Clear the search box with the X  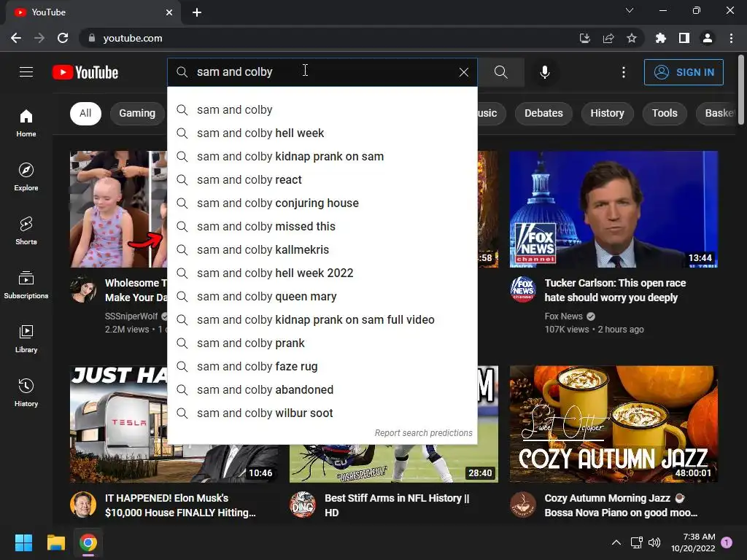(463, 72)
